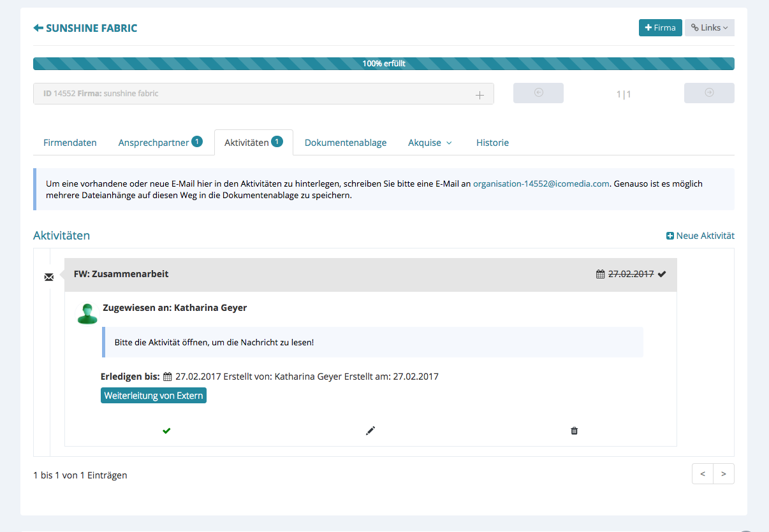Click the back arrow beside Sunshine Fabric
Viewport: 769px width, 532px height.
pos(38,28)
